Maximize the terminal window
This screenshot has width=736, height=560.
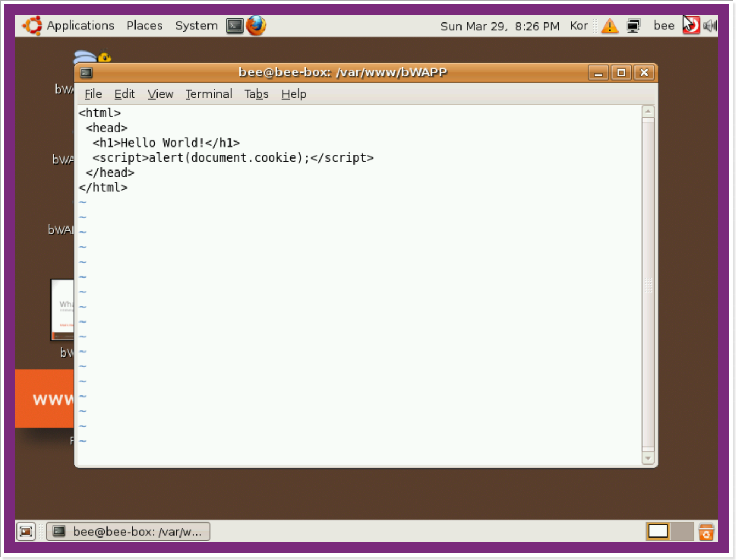click(621, 72)
